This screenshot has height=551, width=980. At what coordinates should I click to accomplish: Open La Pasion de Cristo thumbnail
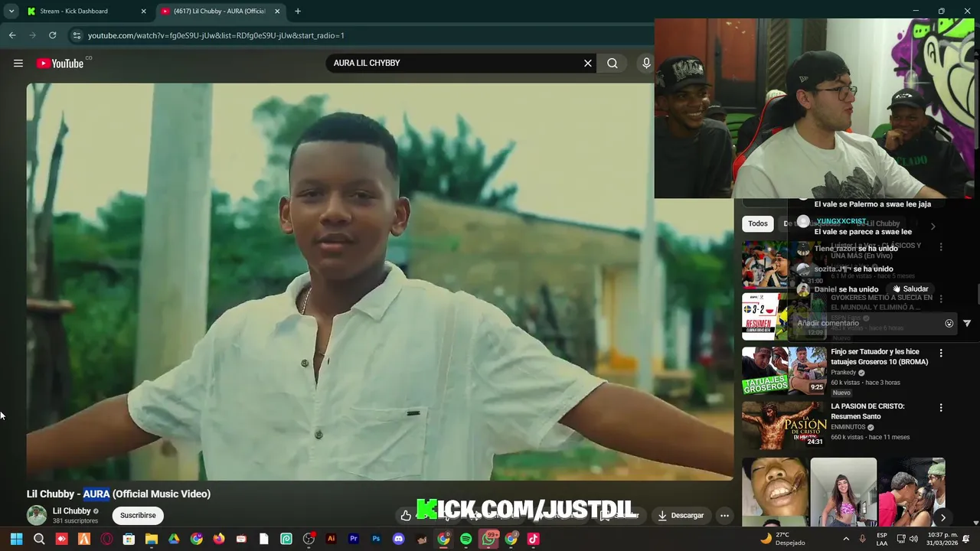[784, 425]
